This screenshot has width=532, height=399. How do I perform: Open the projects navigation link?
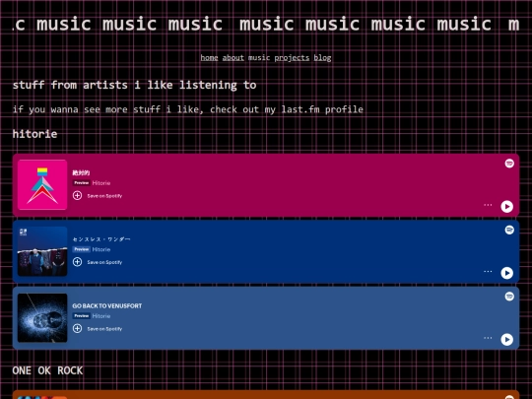[x=292, y=58]
